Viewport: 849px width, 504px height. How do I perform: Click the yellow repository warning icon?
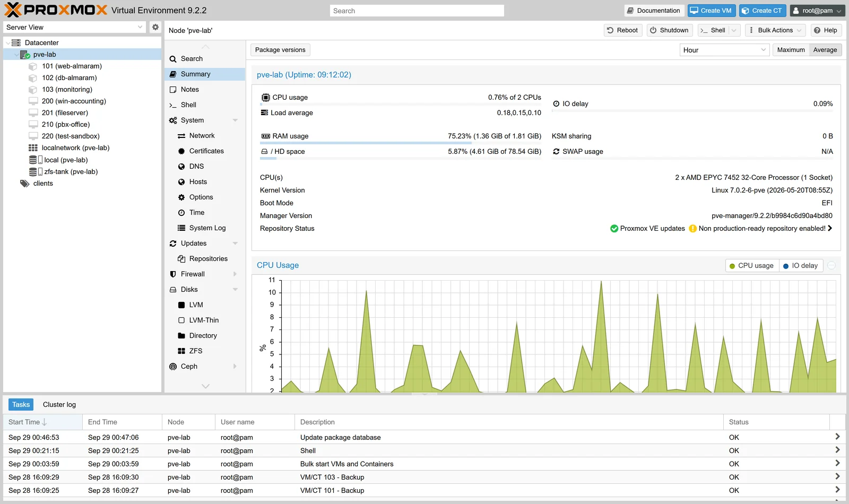(692, 229)
